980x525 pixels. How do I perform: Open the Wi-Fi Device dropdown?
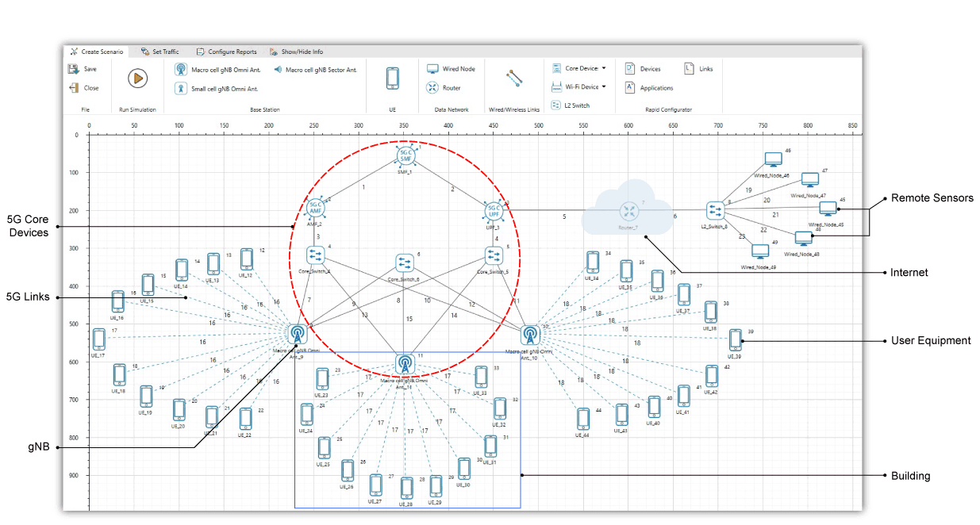(x=579, y=86)
